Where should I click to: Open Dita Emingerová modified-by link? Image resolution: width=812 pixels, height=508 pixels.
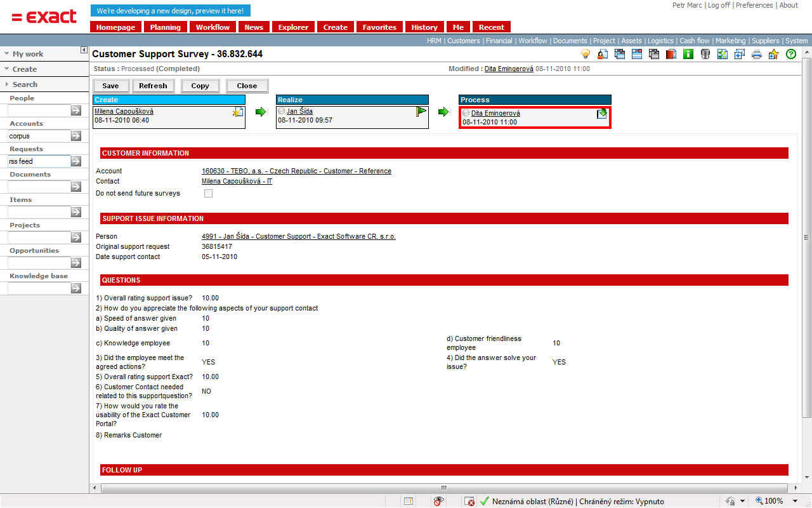pyautogui.click(x=509, y=69)
